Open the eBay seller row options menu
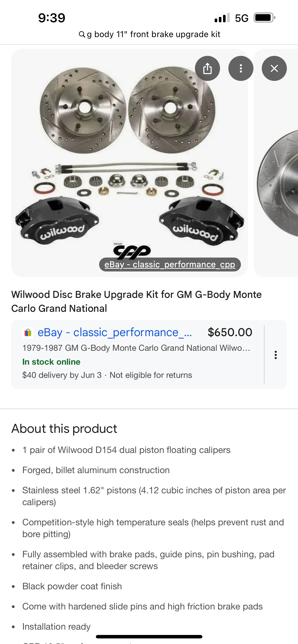The height and width of the screenshot is (644, 298). point(275,355)
